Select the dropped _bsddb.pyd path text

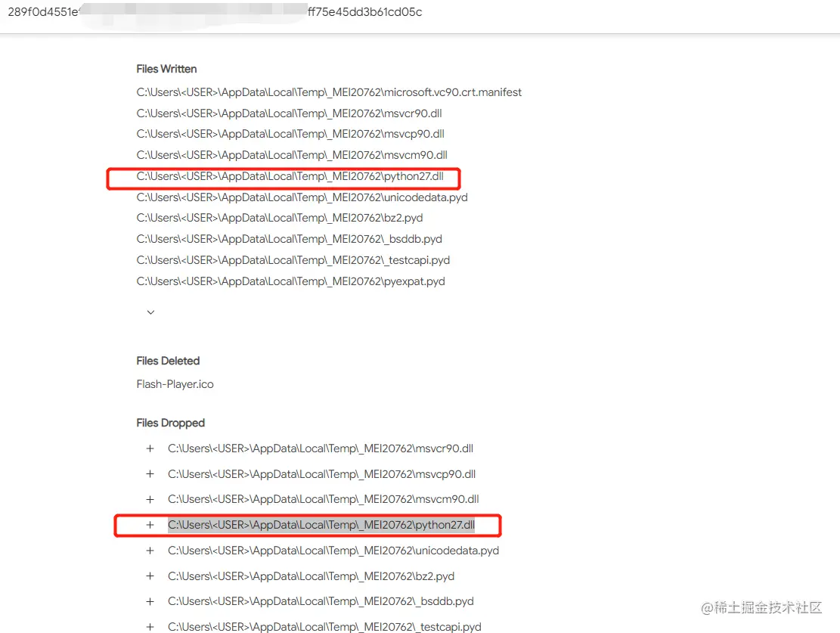tap(321, 601)
